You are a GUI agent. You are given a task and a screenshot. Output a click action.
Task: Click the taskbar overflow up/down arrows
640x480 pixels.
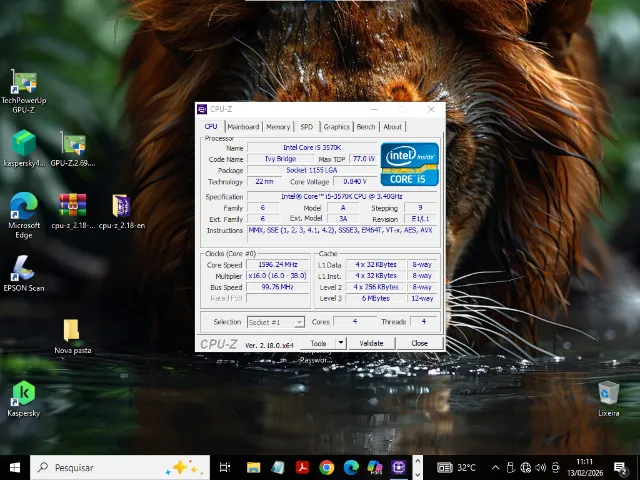tap(417, 467)
